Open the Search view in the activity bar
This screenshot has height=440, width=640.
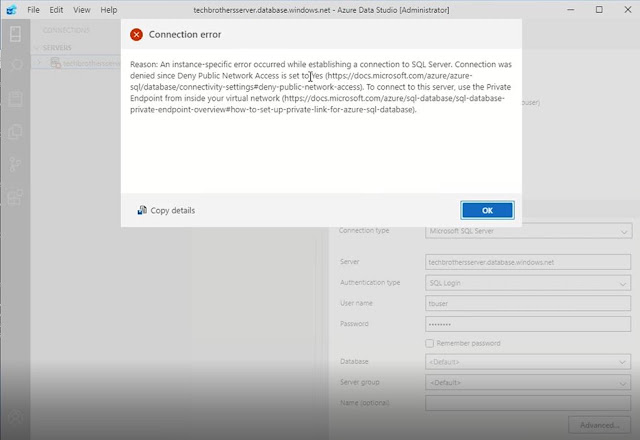point(16,65)
